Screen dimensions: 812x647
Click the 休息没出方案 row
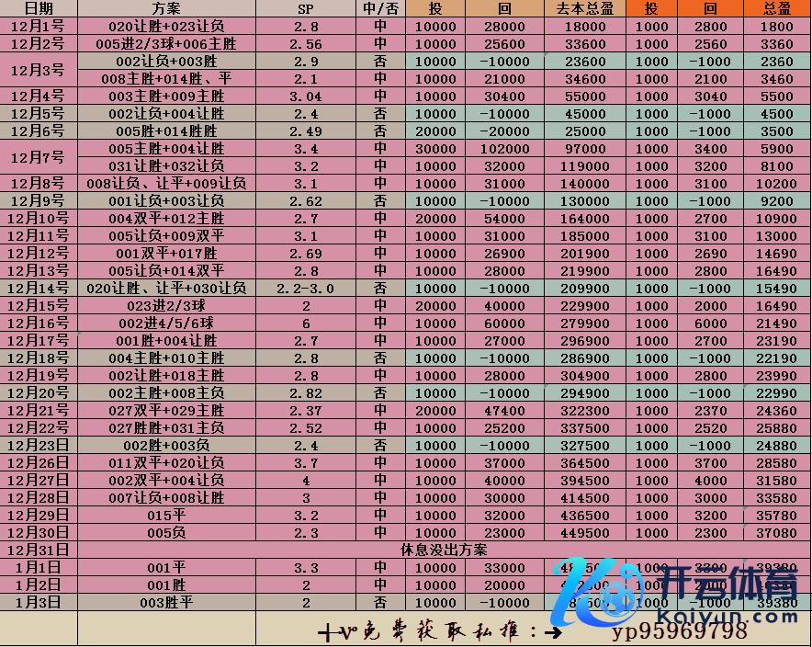pyautogui.click(x=445, y=550)
